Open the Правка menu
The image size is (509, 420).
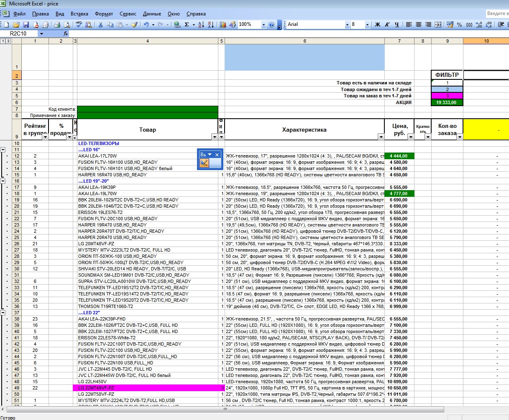(41, 14)
